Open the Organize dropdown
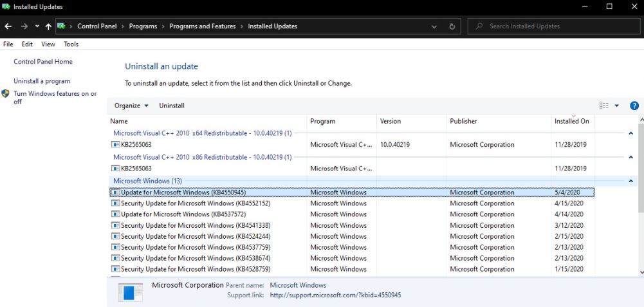Image resolution: width=644 pixels, height=307 pixels. (131, 106)
